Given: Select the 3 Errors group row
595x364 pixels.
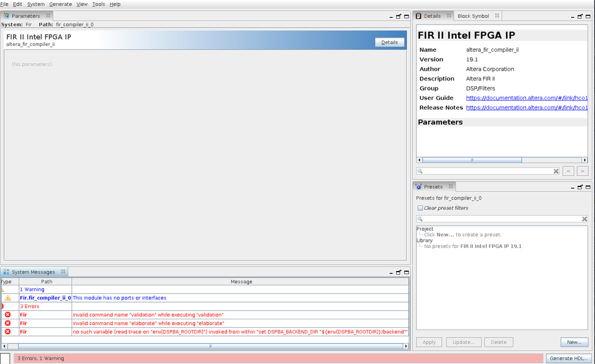Looking at the screenshot, I should 205,306.
